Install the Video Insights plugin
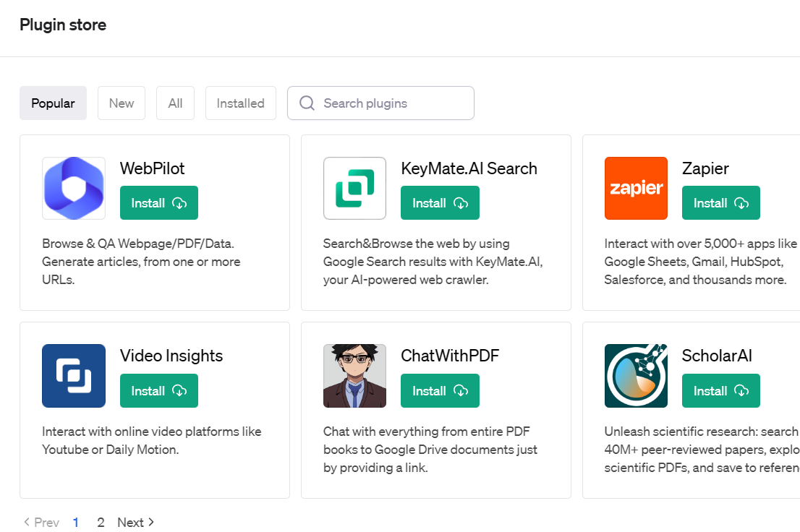 [x=159, y=391]
